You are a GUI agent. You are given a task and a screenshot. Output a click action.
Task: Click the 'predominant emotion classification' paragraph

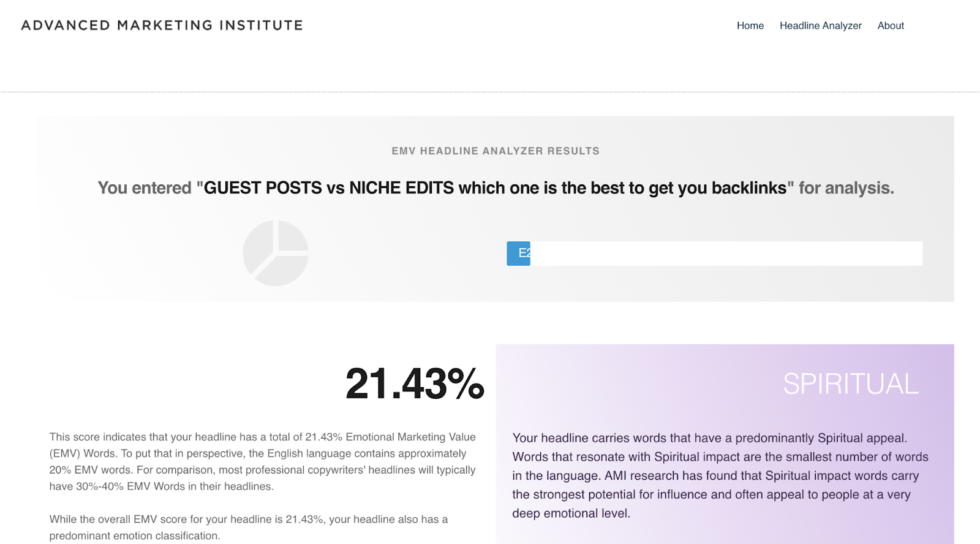tap(249, 527)
